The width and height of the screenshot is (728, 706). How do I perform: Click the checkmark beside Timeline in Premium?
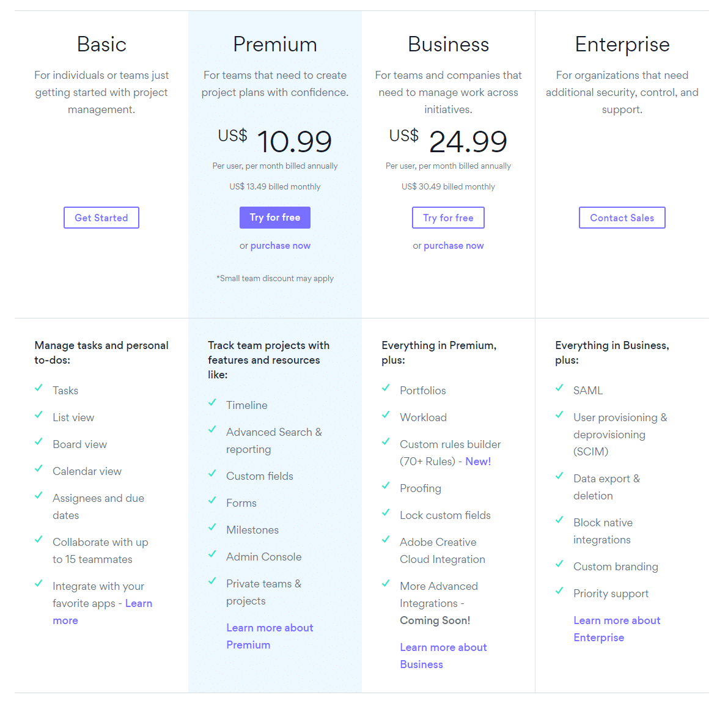pyautogui.click(x=212, y=402)
